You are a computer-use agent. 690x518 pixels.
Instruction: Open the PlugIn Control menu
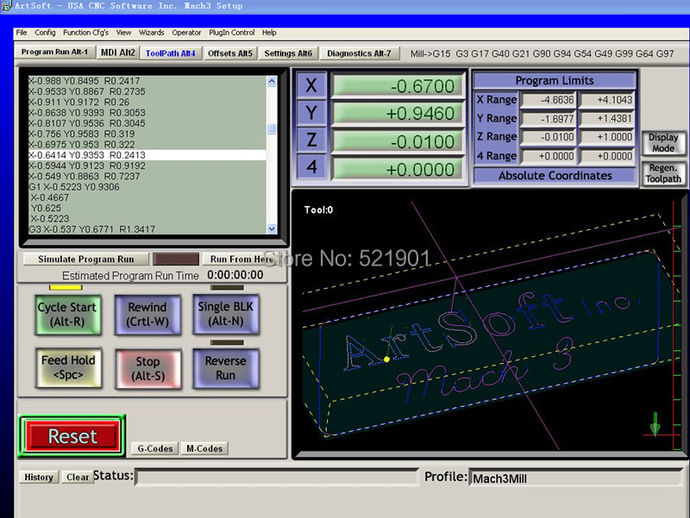pyautogui.click(x=231, y=33)
